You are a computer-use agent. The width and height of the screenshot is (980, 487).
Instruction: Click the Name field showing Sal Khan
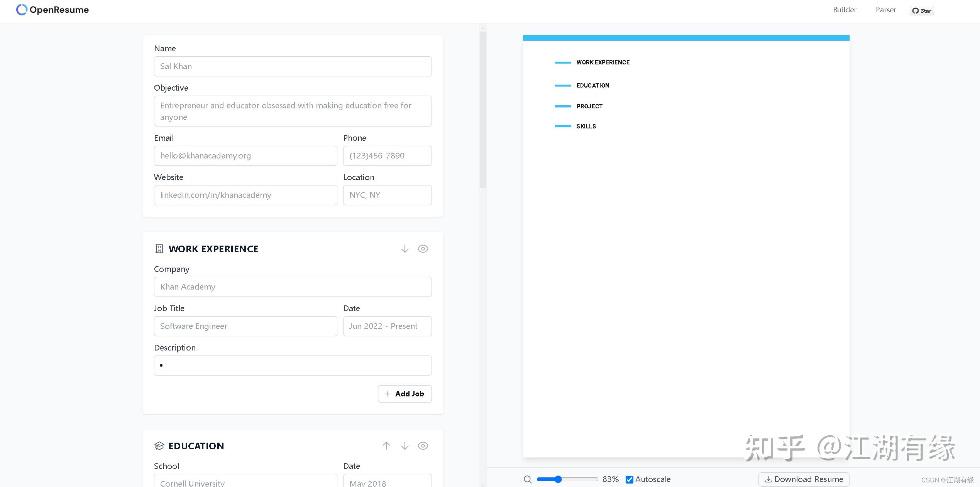(293, 66)
